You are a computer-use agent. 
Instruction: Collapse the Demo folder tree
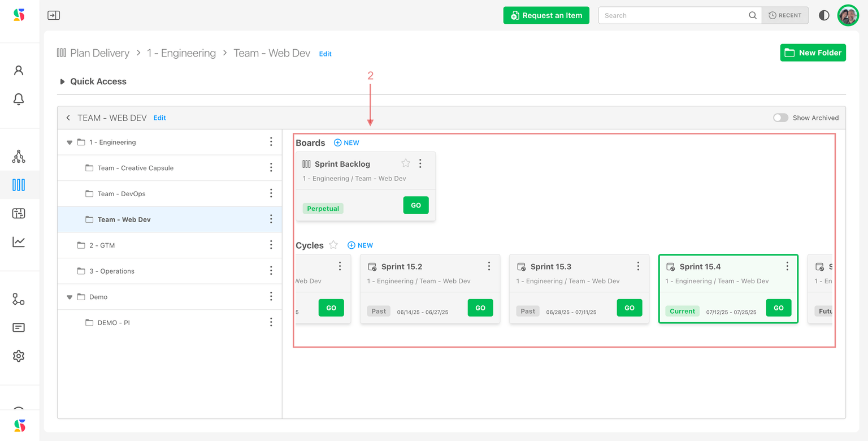click(70, 297)
